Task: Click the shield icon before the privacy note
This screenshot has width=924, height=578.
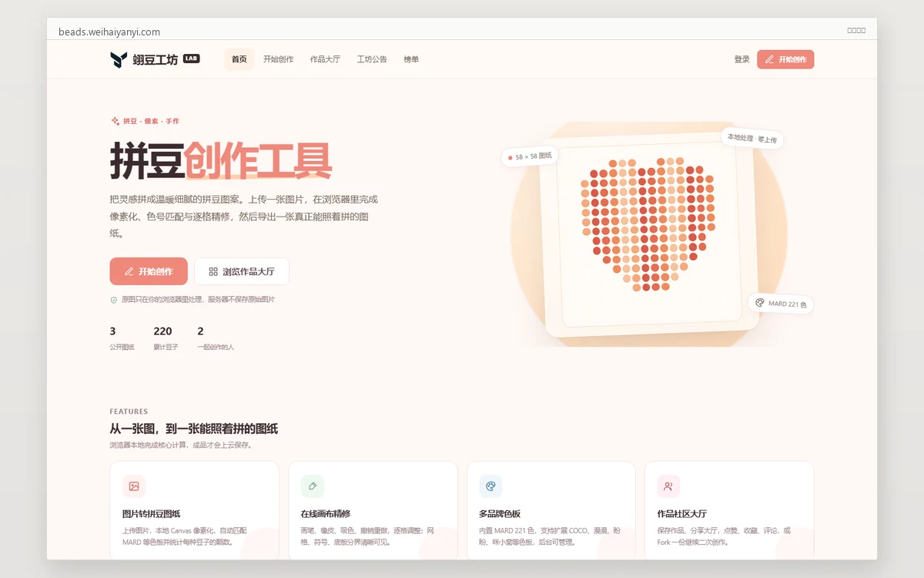Action: pos(114,299)
